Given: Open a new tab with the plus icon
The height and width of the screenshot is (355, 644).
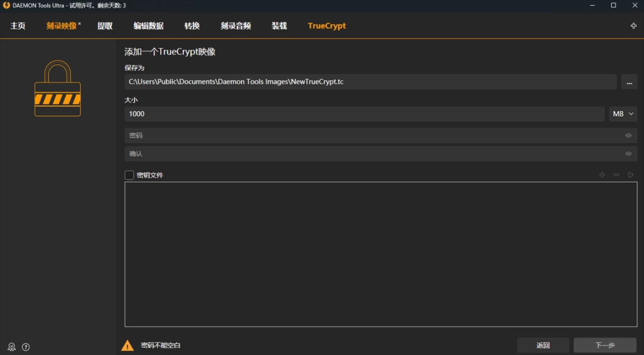Looking at the screenshot, I should click(633, 26).
